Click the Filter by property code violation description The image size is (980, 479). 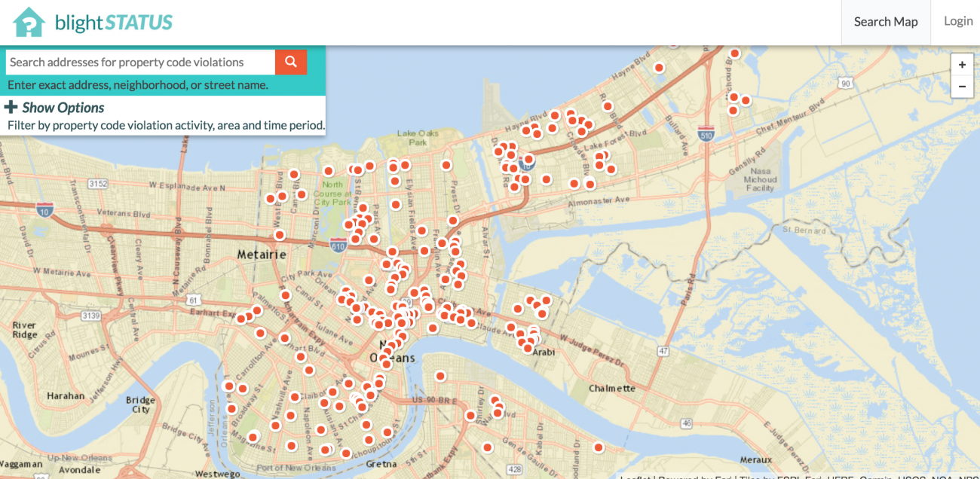tap(166, 125)
